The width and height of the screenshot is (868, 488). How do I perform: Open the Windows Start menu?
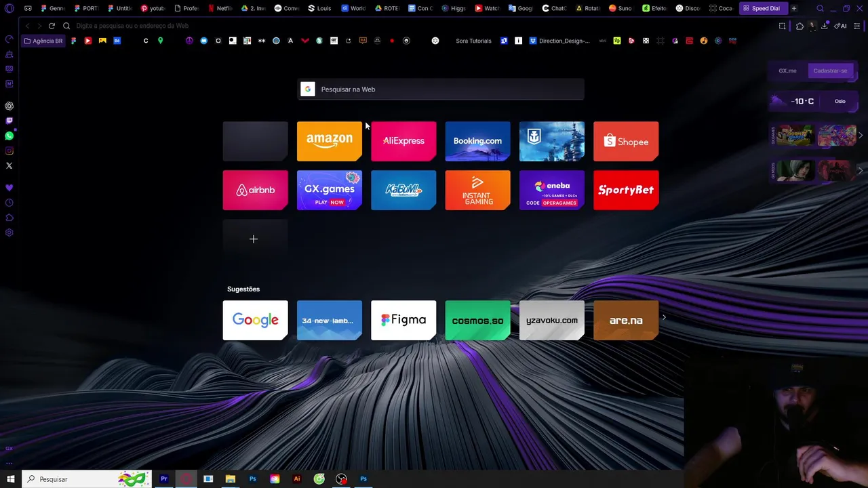pos(11,479)
